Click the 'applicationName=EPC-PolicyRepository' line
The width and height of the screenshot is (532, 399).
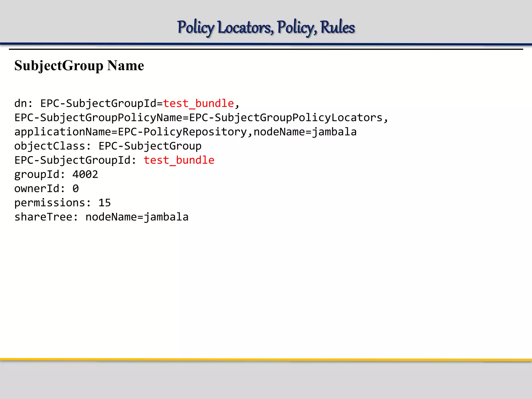pos(185,132)
